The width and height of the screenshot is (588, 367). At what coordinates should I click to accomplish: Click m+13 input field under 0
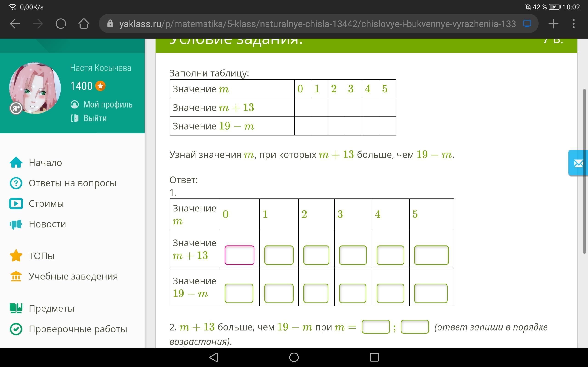click(x=239, y=255)
